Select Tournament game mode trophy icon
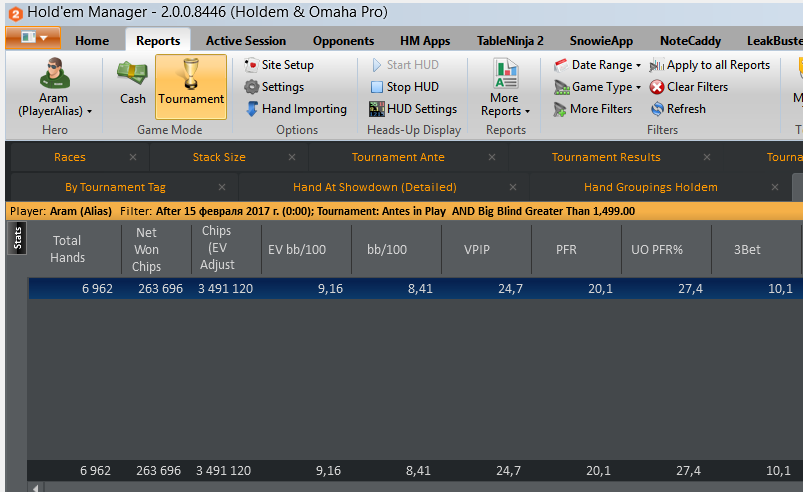 click(191, 73)
